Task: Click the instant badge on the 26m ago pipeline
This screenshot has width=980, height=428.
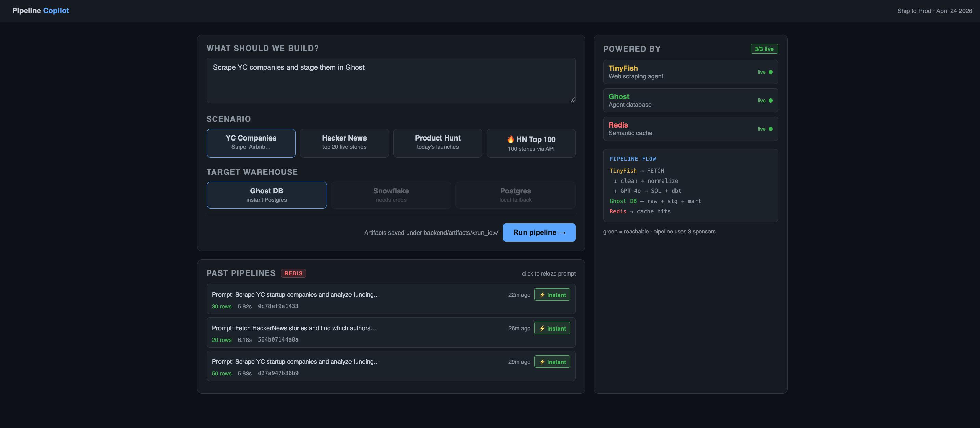Action: (552, 328)
